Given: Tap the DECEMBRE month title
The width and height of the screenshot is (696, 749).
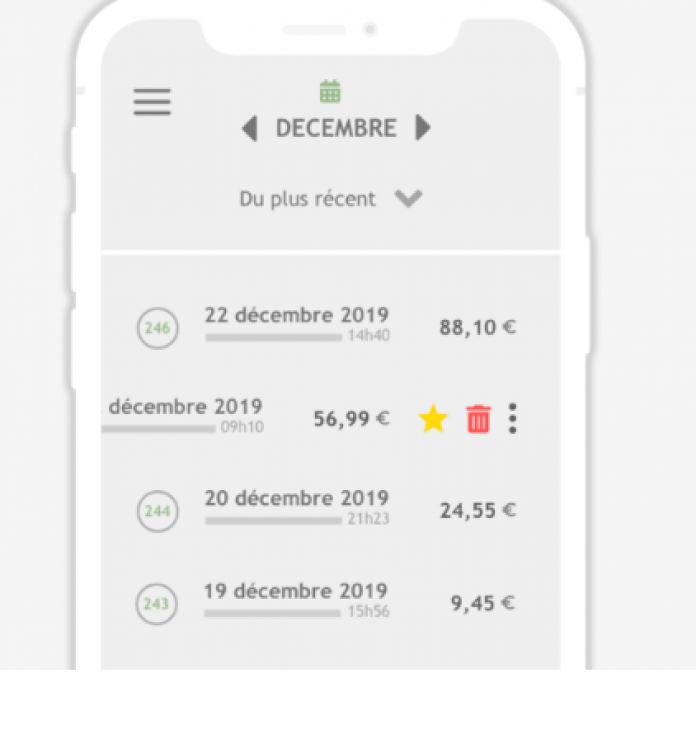Looking at the screenshot, I should pyautogui.click(x=336, y=128).
